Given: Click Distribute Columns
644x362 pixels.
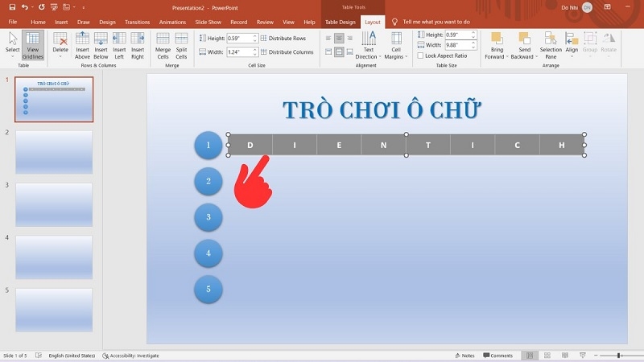Looking at the screenshot, I should 287,52.
